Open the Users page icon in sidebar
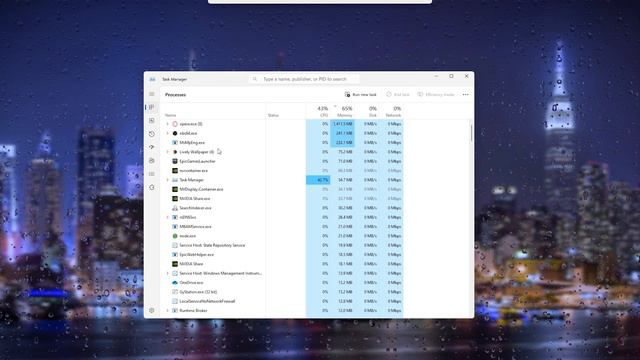This screenshot has width=640, height=360. point(152,160)
